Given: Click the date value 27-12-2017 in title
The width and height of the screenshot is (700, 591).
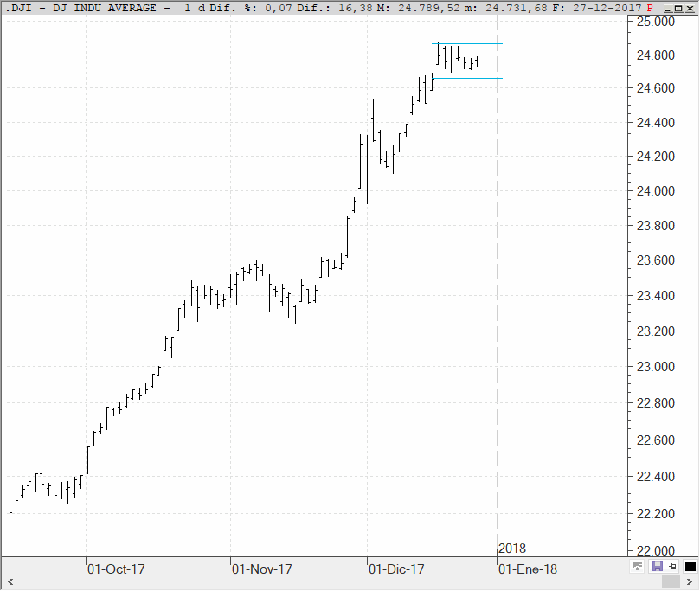Looking at the screenshot, I should point(607,8).
